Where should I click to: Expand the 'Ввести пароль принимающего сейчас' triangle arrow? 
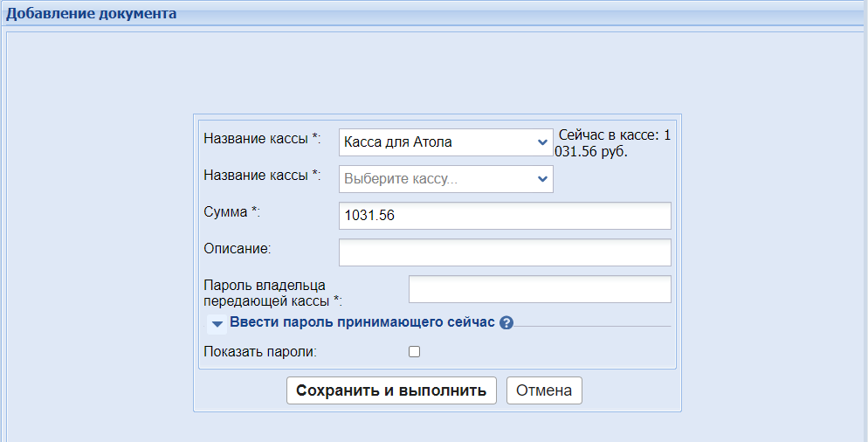[217, 324]
